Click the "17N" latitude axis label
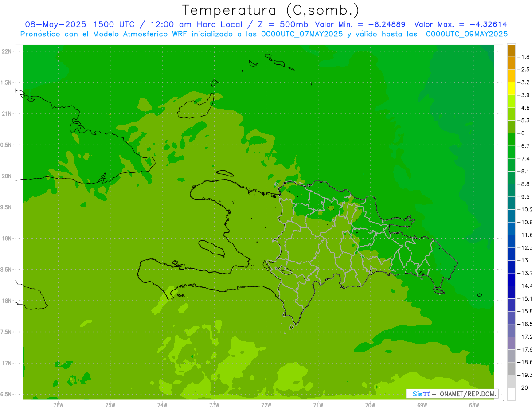This screenshot has width=532, height=411. pos(7,363)
